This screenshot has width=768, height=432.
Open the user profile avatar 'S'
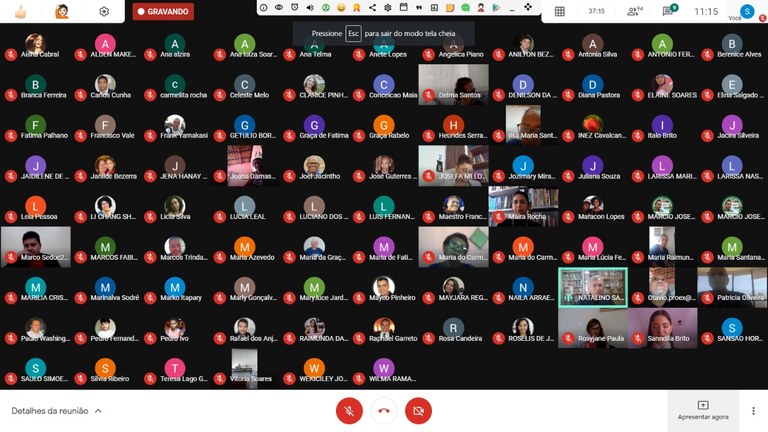pos(748,11)
